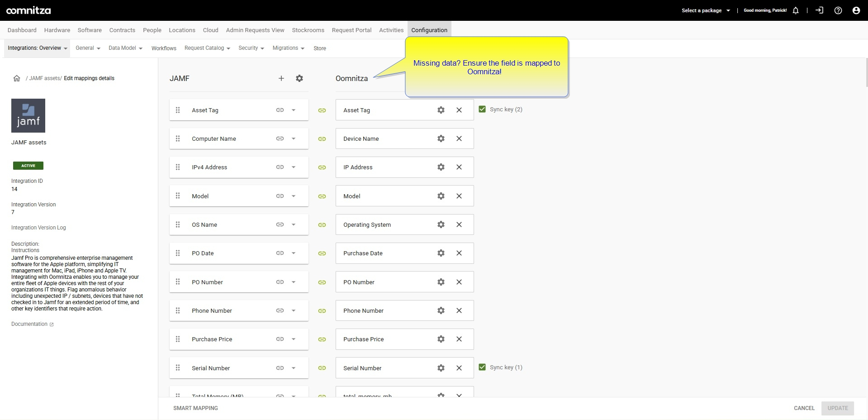Open Data Model dropdown menu
This screenshot has height=420, width=868.
coord(125,48)
